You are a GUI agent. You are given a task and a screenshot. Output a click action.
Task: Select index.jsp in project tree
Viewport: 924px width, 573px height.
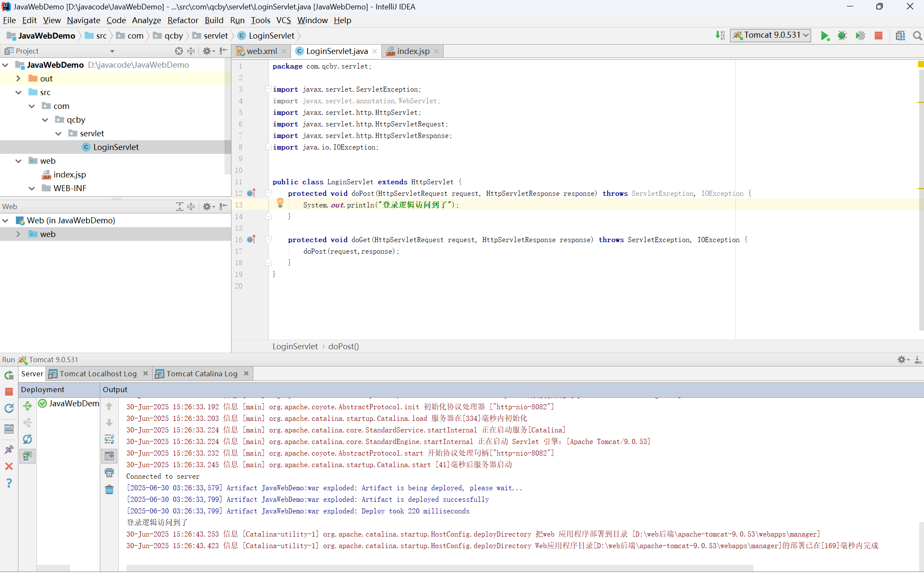tap(69, 174)
